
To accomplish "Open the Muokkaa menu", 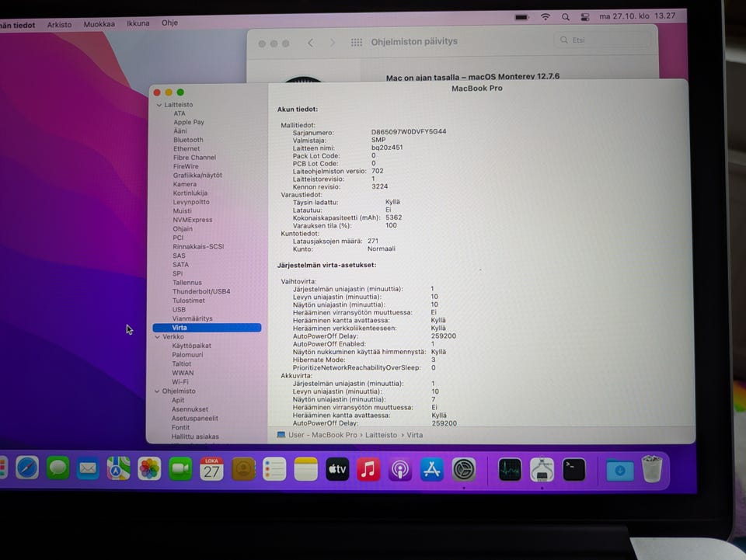I will 99,24.
